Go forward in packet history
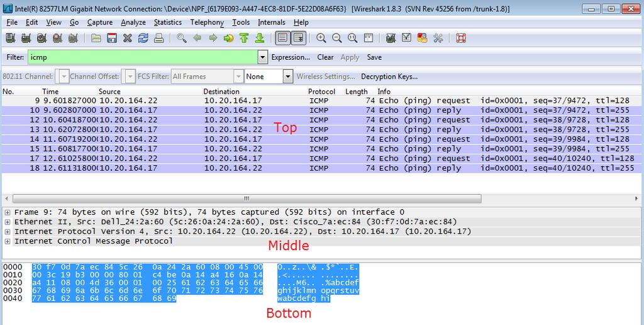 point(213,38)
